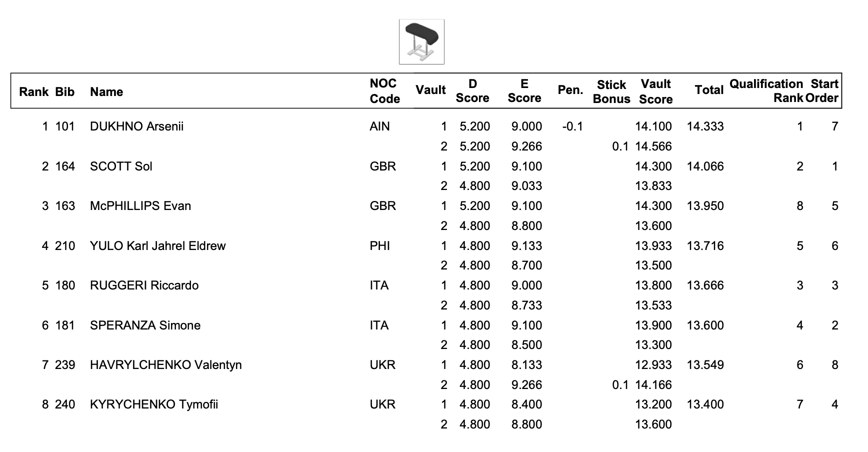Screen dimensions: 868x452
Task: Click the NOC Code column header
Action: point(384,91)
